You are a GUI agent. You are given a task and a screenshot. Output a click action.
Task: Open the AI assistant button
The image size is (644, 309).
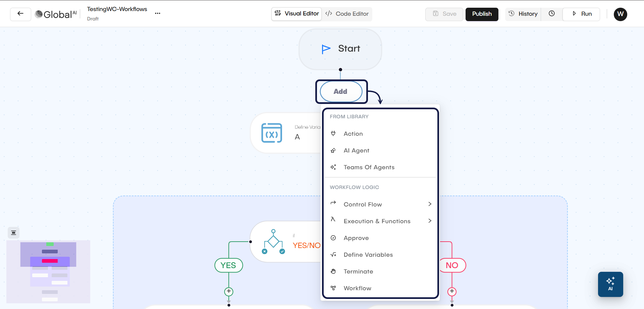(610, 284)
